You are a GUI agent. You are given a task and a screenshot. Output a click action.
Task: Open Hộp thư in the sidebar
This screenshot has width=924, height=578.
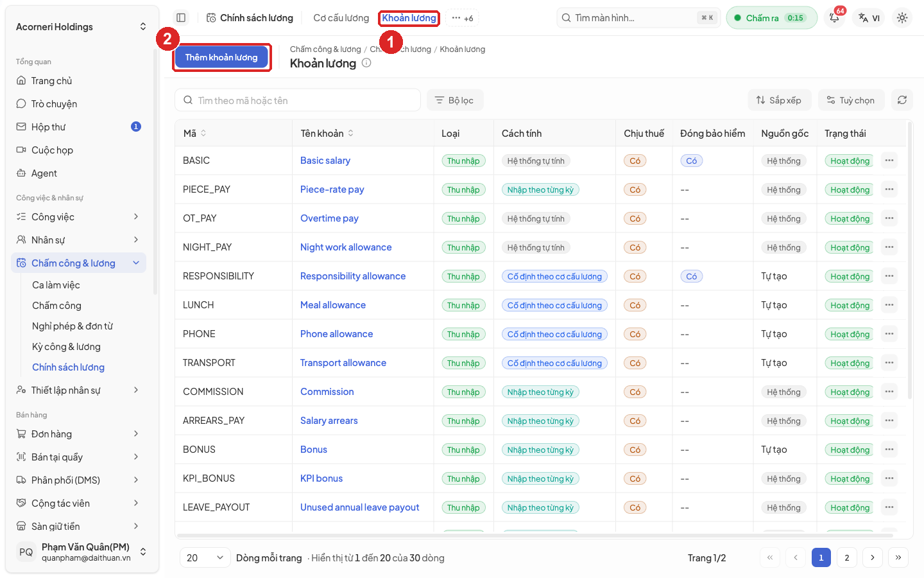coord(78,127)
